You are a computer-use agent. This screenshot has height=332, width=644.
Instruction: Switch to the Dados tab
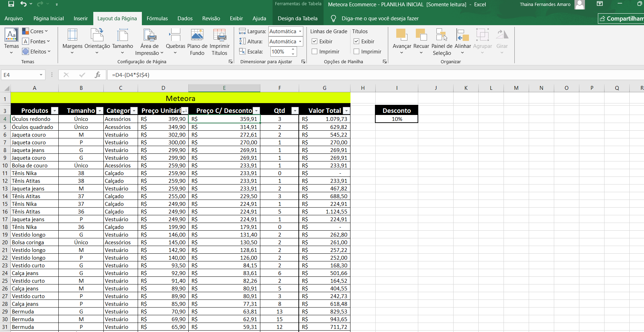pyautogui.click(x=185, y=19)
